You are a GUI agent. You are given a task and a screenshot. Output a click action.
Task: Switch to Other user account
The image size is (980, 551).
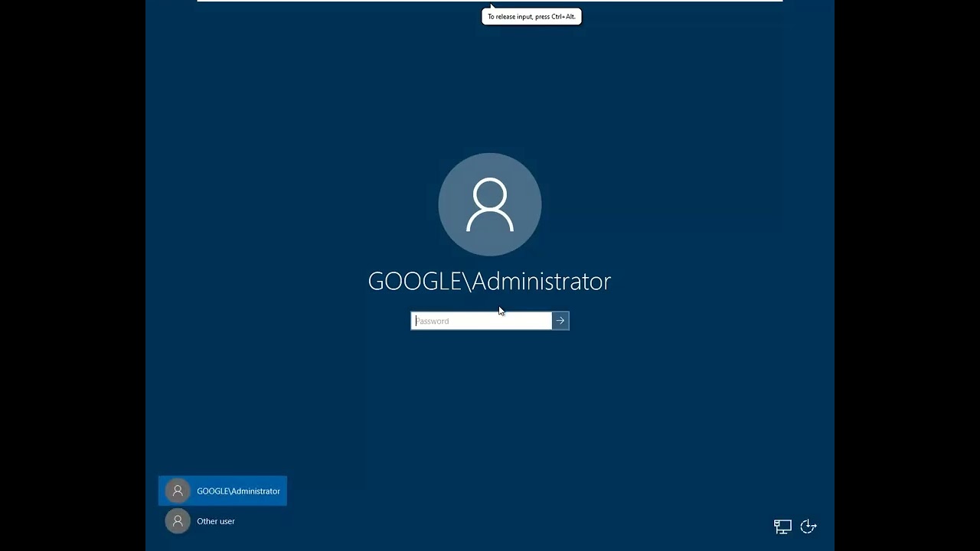click(x=201, y=521)
